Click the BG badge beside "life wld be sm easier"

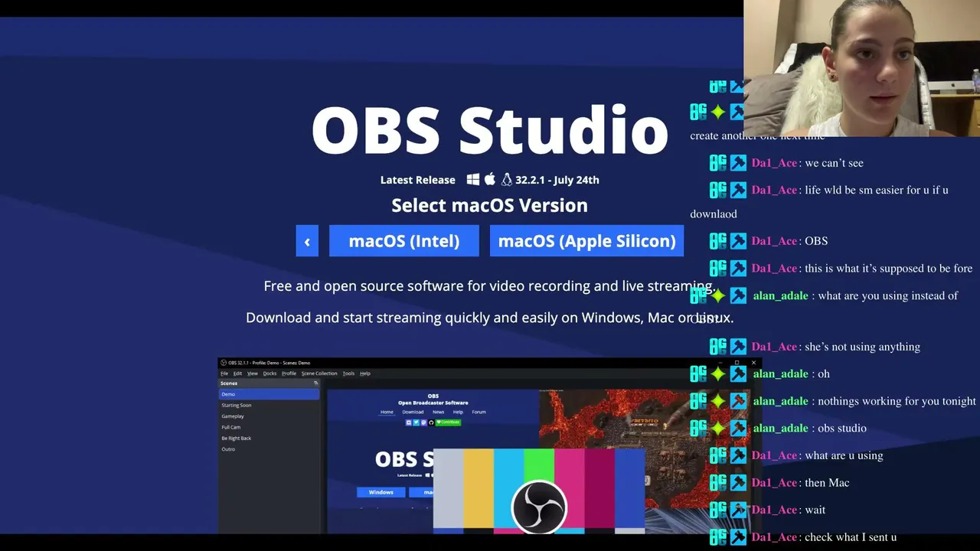tap(718, 190)
